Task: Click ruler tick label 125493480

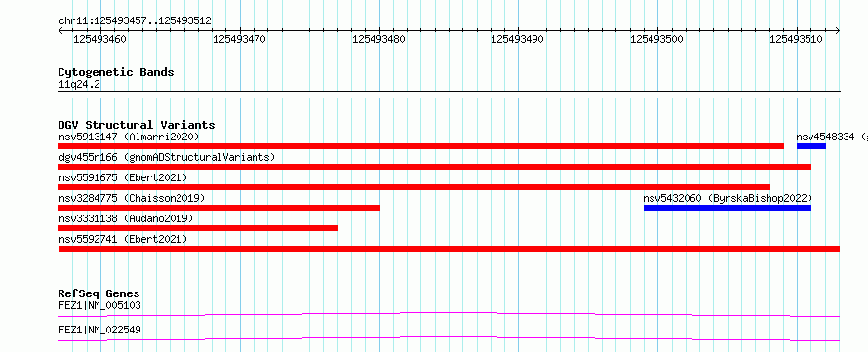Action: [378, 39]
